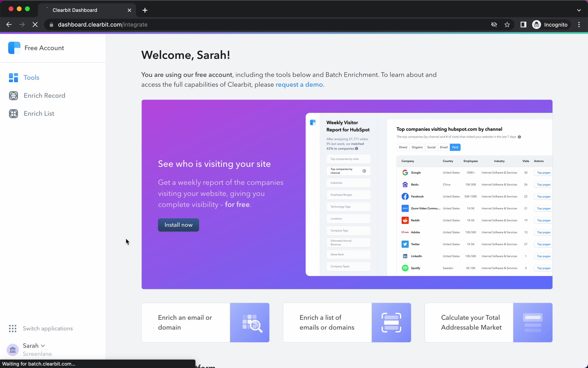Click Top pages for the Google row
This screenshot has height=368, width=588.
[543, 173]
